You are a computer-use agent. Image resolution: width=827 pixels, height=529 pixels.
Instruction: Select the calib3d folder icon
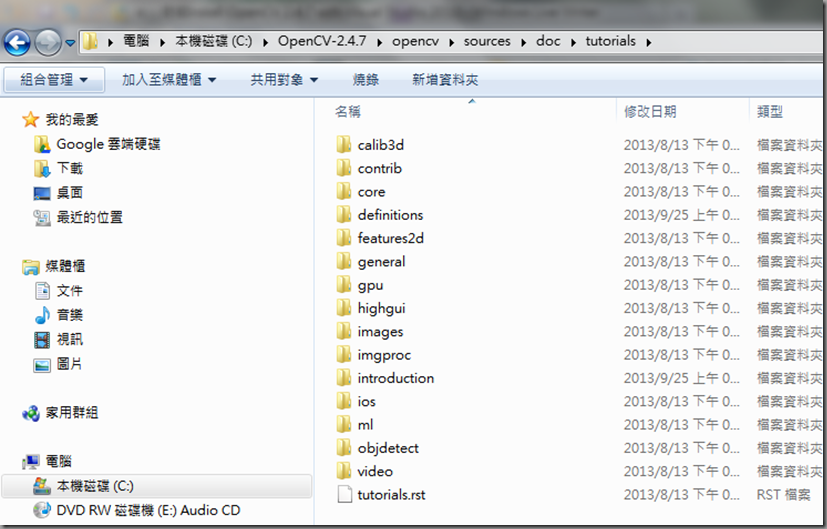click(x=344, y=145)
